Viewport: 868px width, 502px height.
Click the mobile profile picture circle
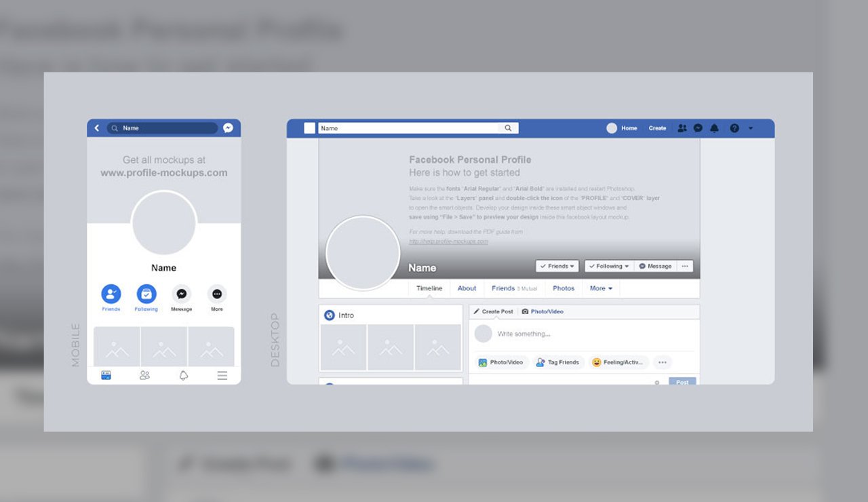coord(164,223)
